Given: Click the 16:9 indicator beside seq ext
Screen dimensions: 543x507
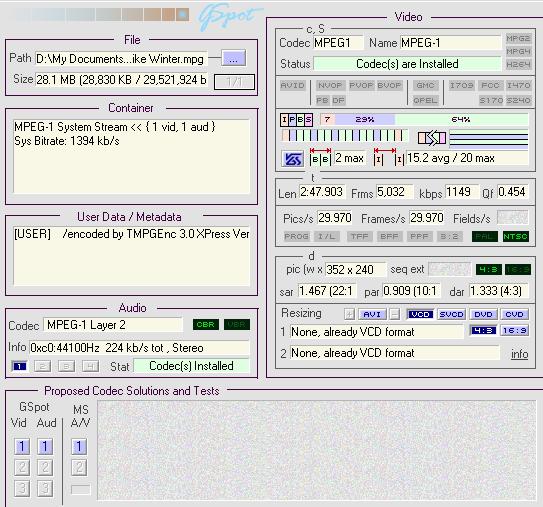Looking at the screenshot, I should [x=518, y=269].
